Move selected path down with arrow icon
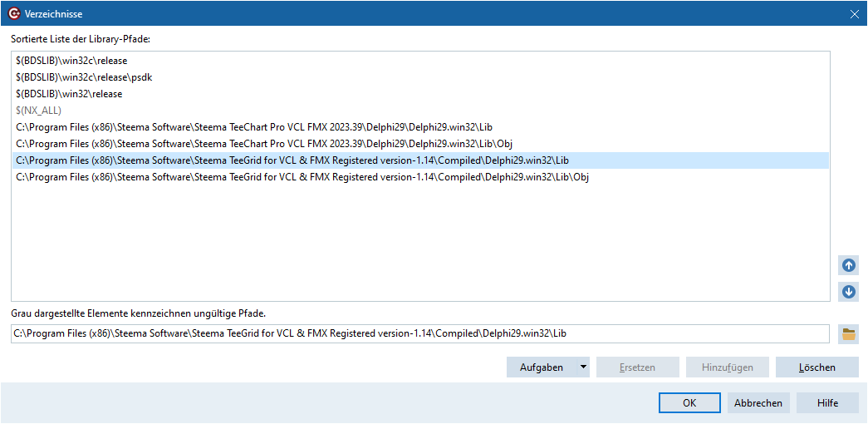This screenshot has width=868, height=424. (848, 292)
